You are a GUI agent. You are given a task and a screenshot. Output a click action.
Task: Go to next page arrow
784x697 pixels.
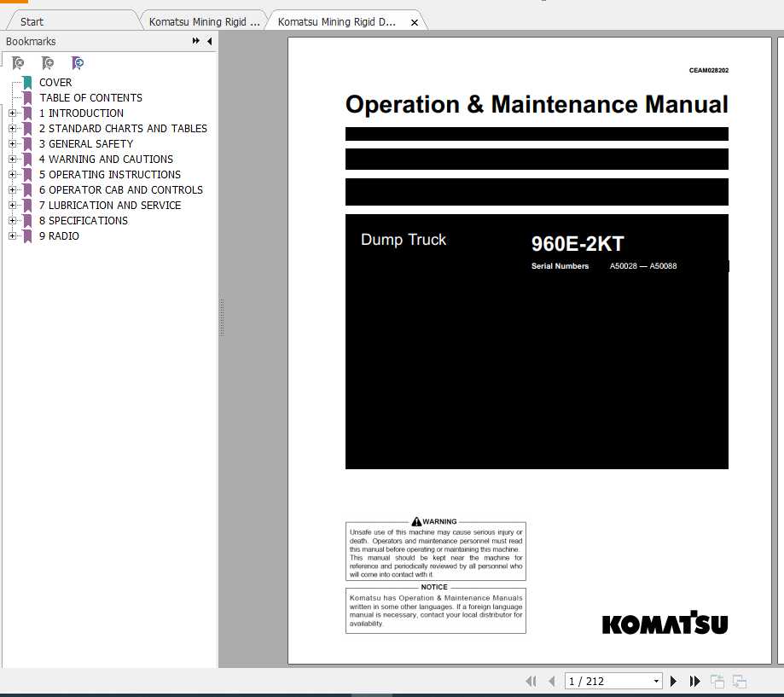tap(673, 681)
